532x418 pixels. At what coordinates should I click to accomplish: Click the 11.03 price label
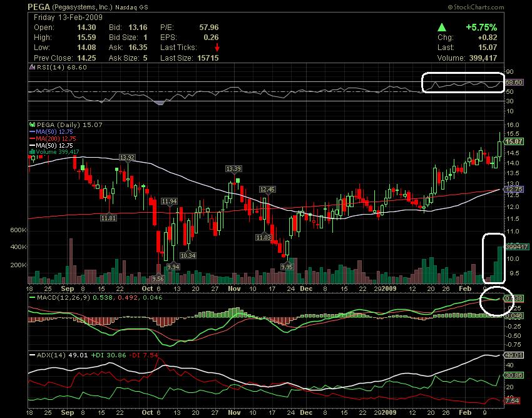(x=263, y=238)
